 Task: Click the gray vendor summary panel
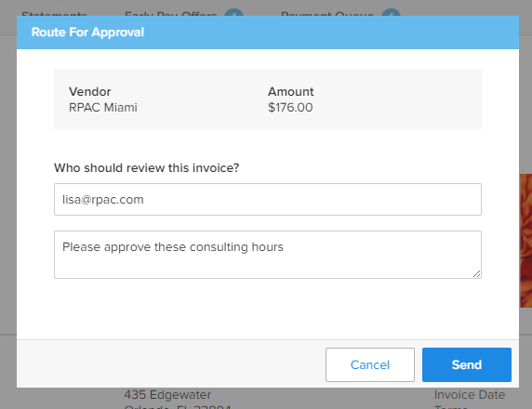(267, 99)
